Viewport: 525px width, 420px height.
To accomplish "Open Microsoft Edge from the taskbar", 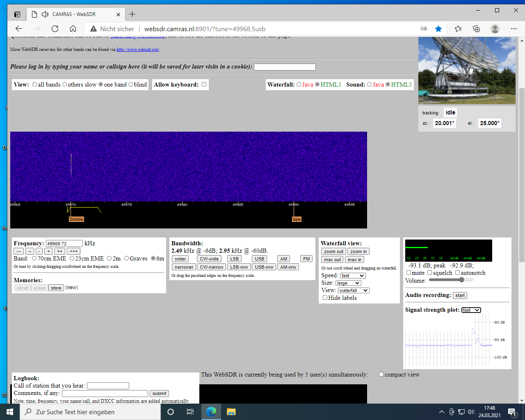I will pyautogui.click(x=211, y=412).
